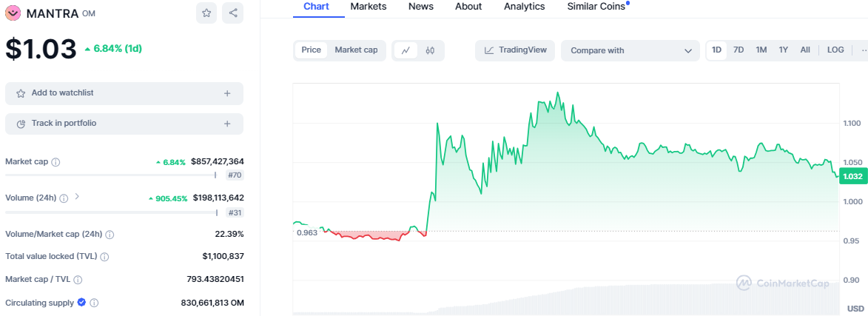The height and width of the screenshot is (316, 868).
Task: Switch to line chart view icon
Action: 406,50
